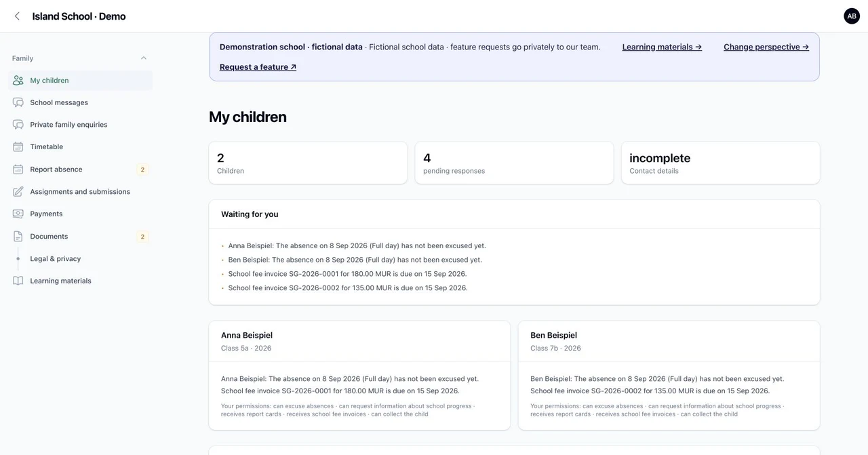868x455 pixels.
Task: Click Ben card's permissions text
Action: [657, 410]
